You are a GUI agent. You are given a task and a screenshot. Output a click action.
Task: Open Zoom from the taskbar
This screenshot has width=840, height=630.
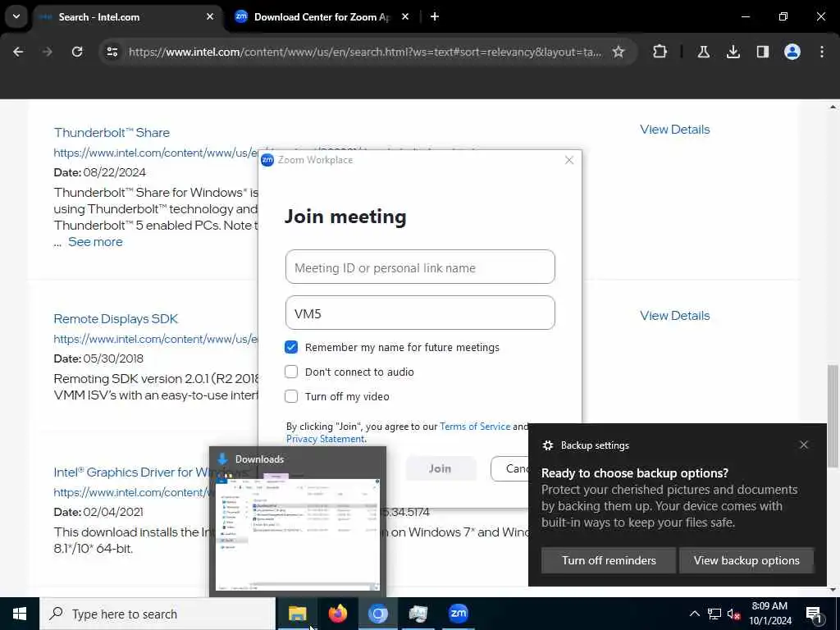458,614
